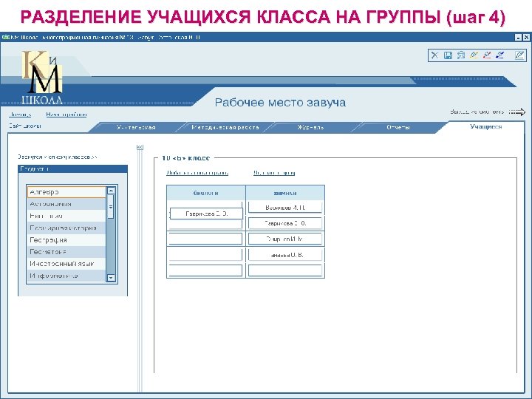The height and width of the screenshot is (399, 532).
Task: Click the fourth student card in химия column
Action: (285, 255)
